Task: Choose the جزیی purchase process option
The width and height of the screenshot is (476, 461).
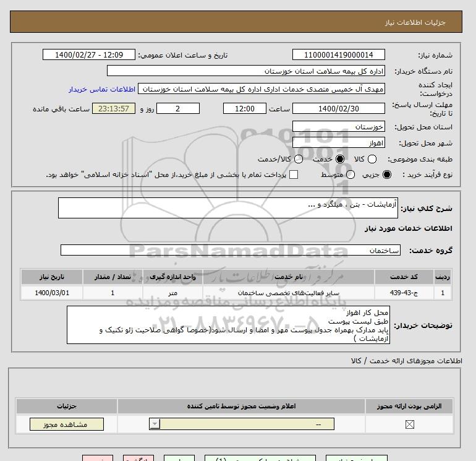Action: tap(387, 174)
